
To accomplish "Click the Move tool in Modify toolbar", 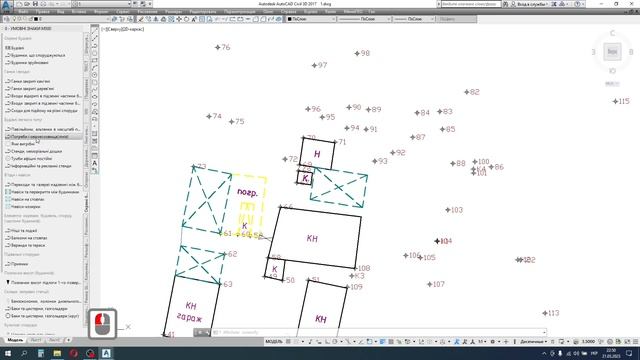I will 179,19.
